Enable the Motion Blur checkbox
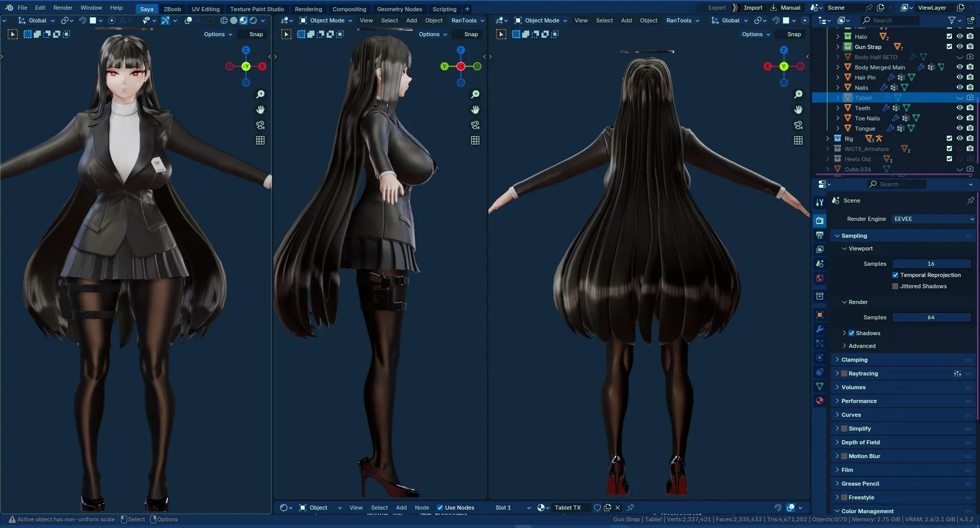 [x=845, y=456]
